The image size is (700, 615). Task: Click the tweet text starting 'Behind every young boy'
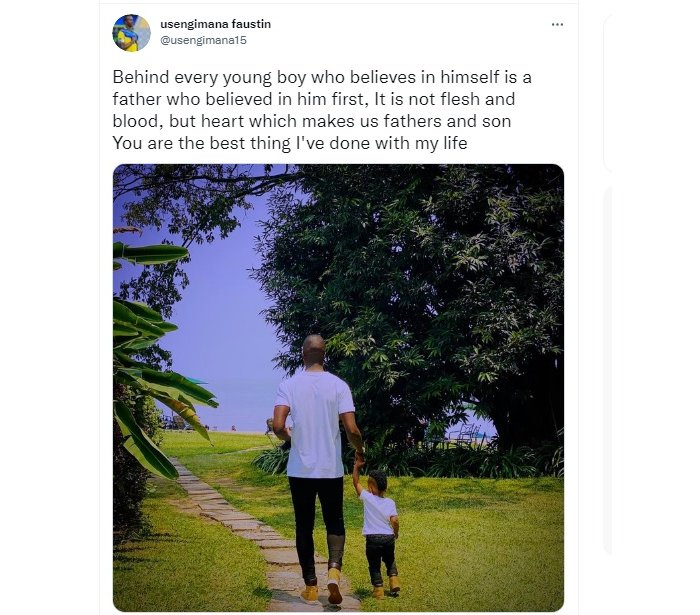322,110
